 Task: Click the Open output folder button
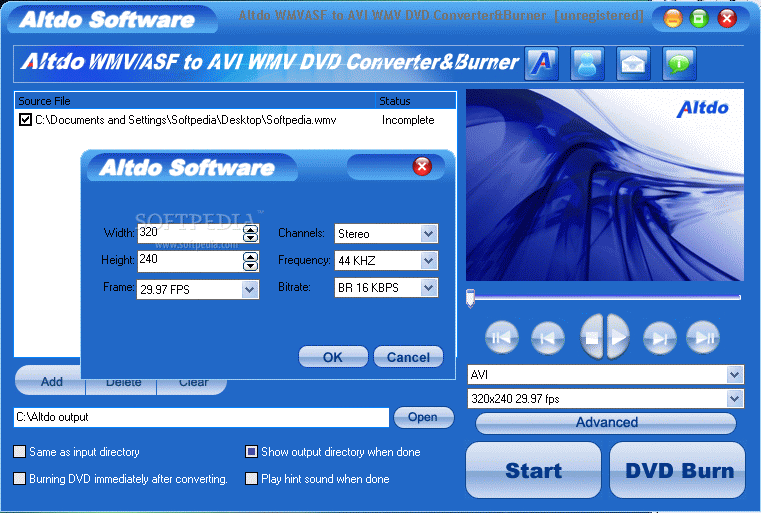pos(423,417)
